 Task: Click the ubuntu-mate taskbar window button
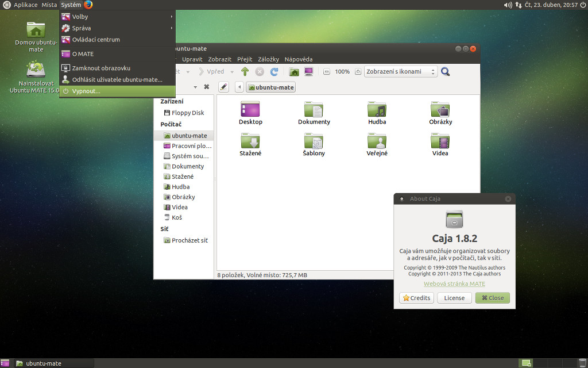pos(53,363)
